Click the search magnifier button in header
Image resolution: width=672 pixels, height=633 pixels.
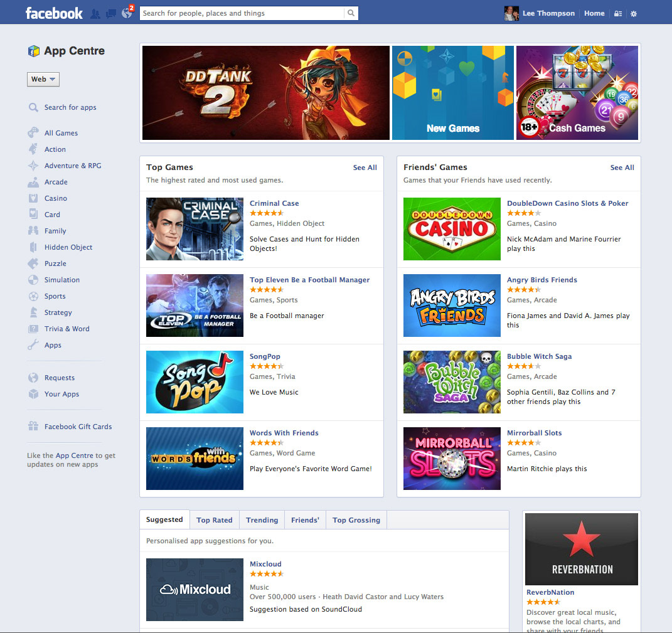(351, 13)
